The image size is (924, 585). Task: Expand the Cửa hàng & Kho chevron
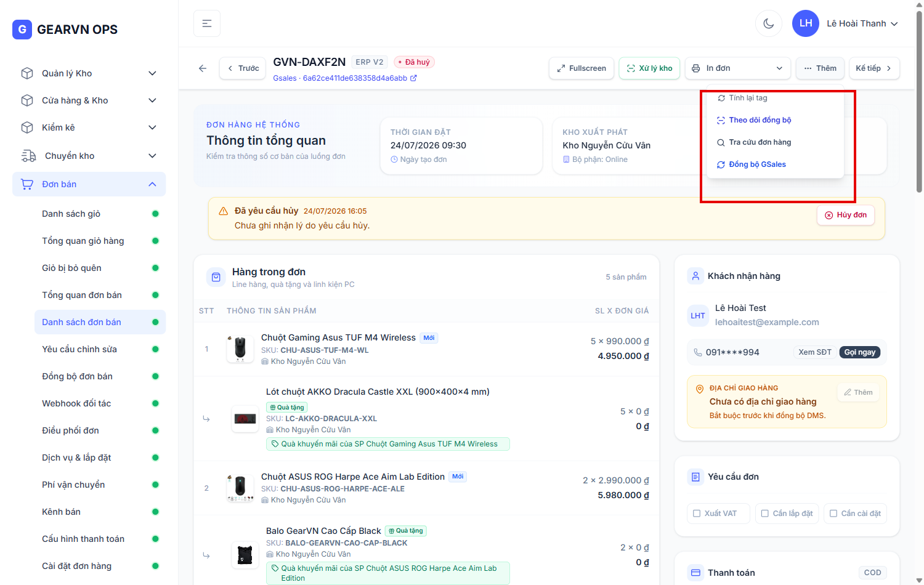tap(152, 100)
